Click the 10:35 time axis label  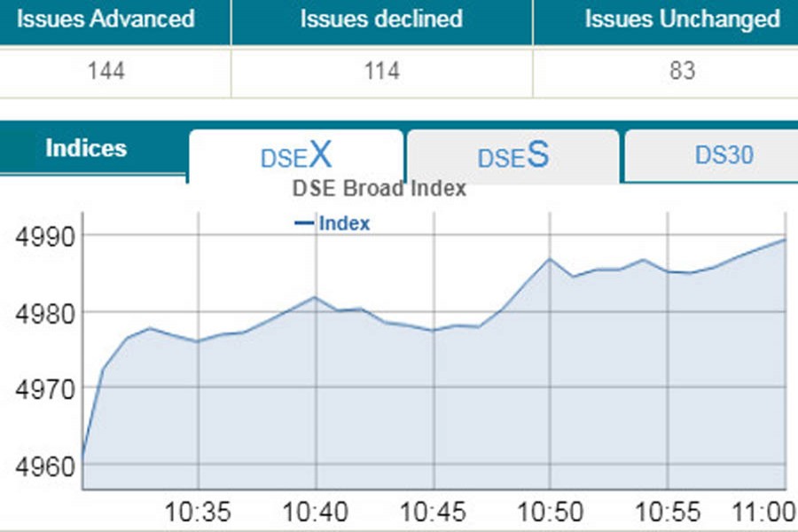(x=198, y=512)
